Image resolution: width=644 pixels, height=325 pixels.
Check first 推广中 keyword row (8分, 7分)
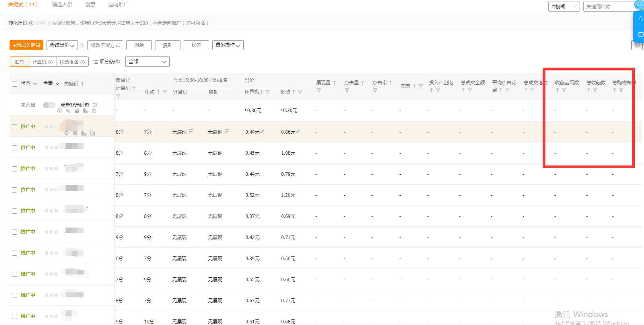[14, 126]
